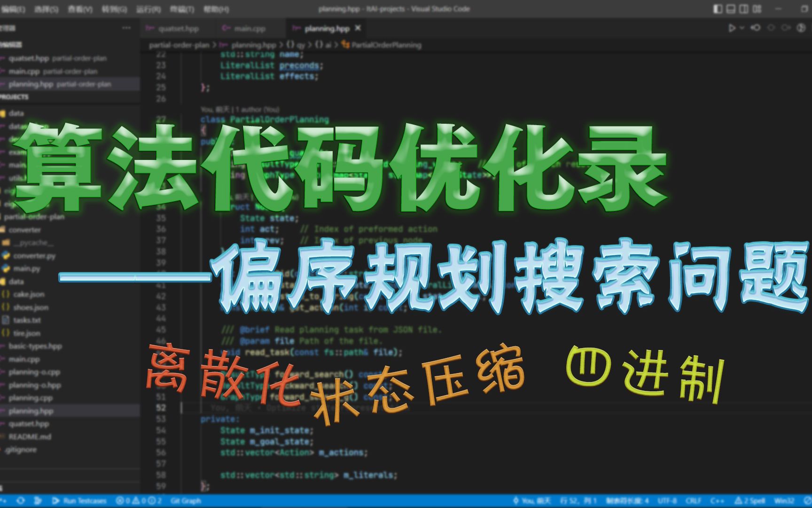The height and width of the screenshot is (508, 812).
Task: Change the CRLF line ending
Action: tap(693, 501)
